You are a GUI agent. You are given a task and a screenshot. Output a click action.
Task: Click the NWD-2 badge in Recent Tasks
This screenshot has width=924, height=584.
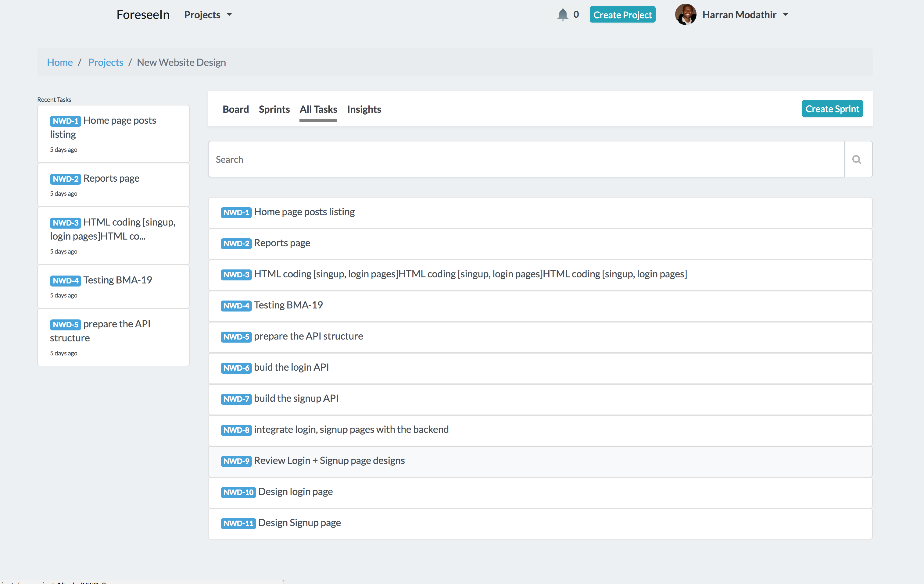point(65,179)
